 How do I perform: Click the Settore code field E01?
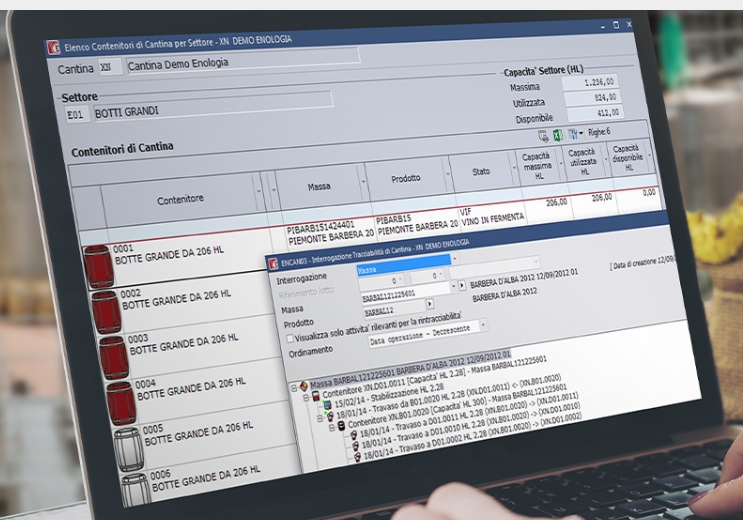point(77,114)
